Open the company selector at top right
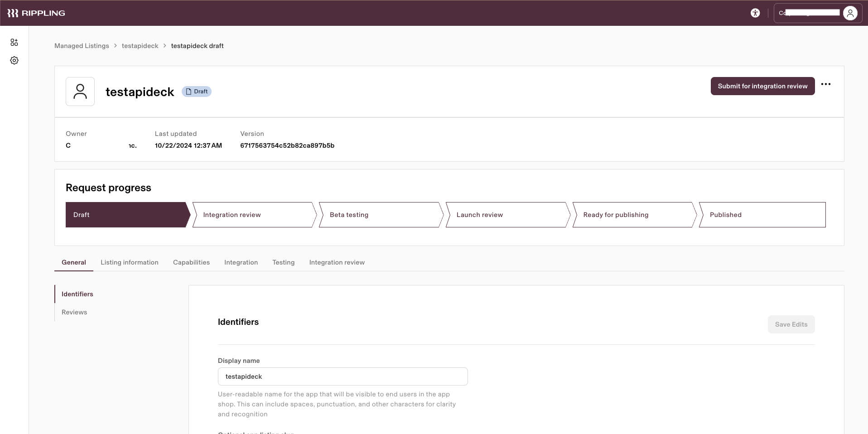Image resolution: width=868 pixels, height=434 pixels. (x=811, y=13)
